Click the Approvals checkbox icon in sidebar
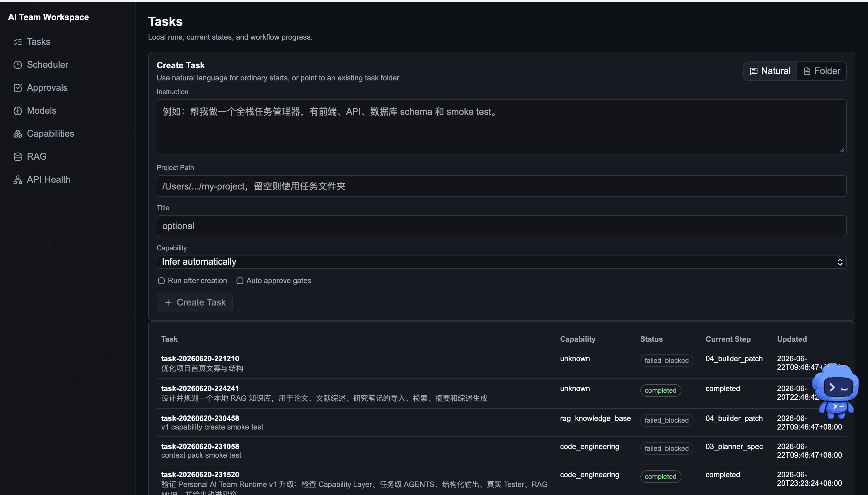 point(18,88)
